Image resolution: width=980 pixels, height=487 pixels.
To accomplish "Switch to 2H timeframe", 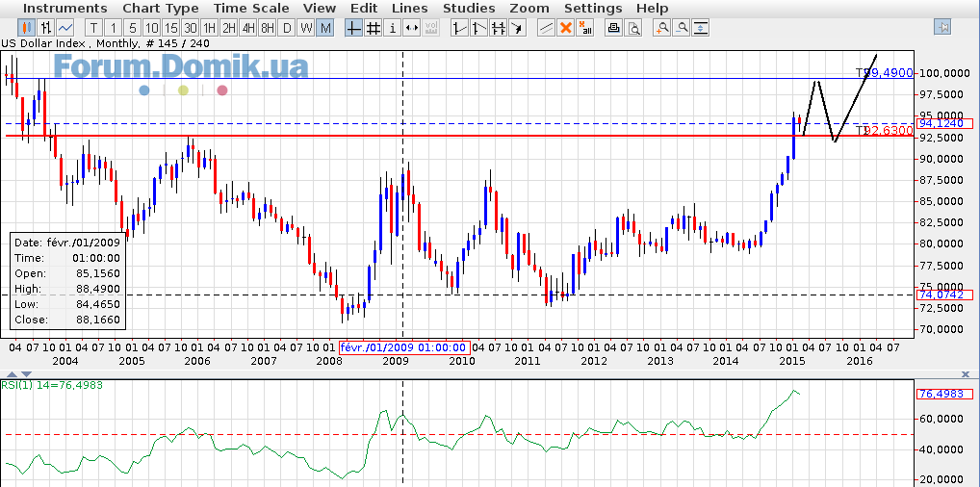I will click(229, 28).
